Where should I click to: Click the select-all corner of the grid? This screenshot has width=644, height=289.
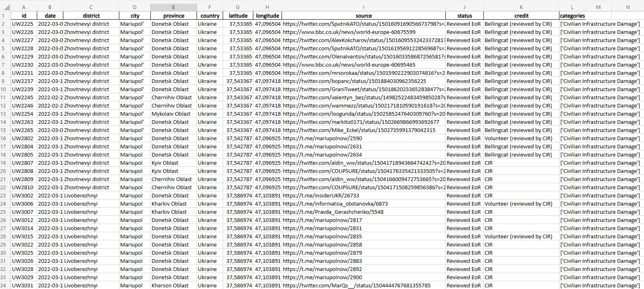click(5, 7)
